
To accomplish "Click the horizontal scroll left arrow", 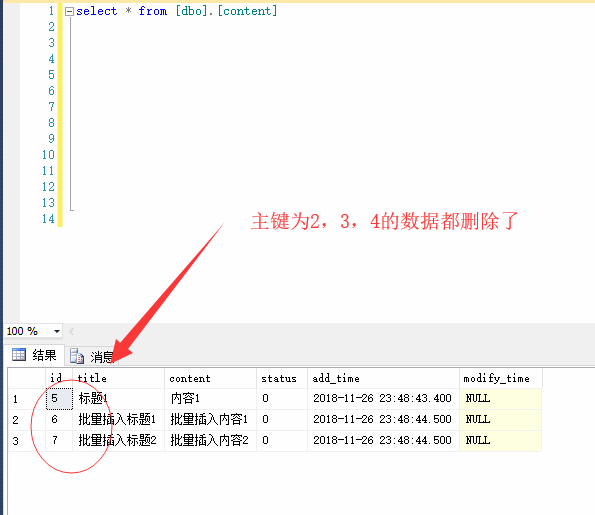I will point(71,331).
